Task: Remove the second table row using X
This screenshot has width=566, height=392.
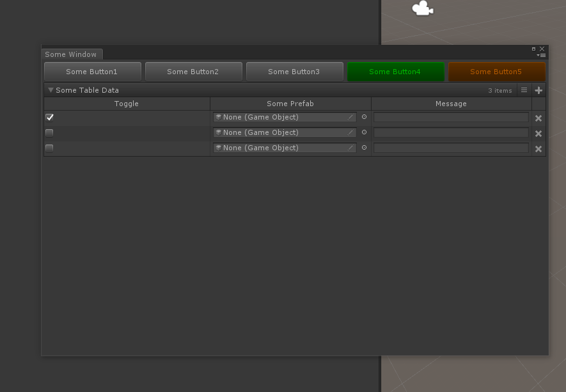Action: pyautogui.click(x=538, y=133)
